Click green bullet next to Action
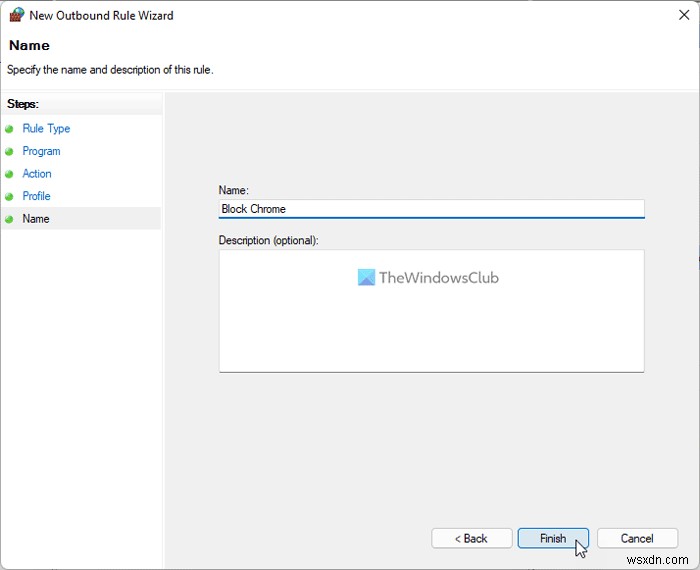 click(x=9, y=174)
